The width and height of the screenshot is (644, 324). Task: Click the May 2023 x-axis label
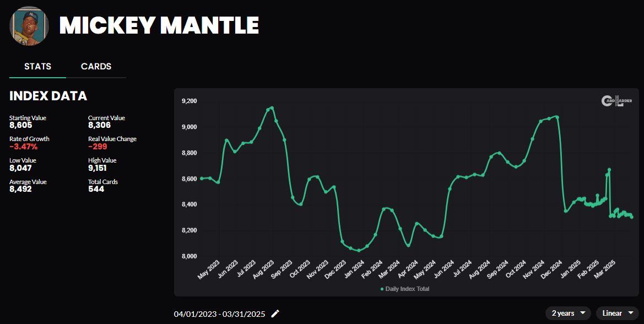coord(209,270)
